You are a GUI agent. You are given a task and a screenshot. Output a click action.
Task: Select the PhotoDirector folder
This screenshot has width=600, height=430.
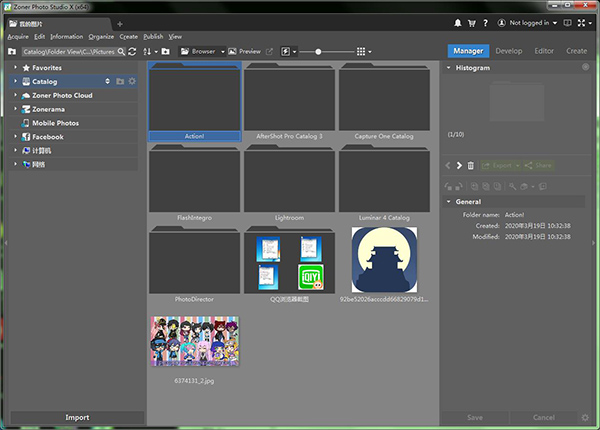tap(194, 264)
